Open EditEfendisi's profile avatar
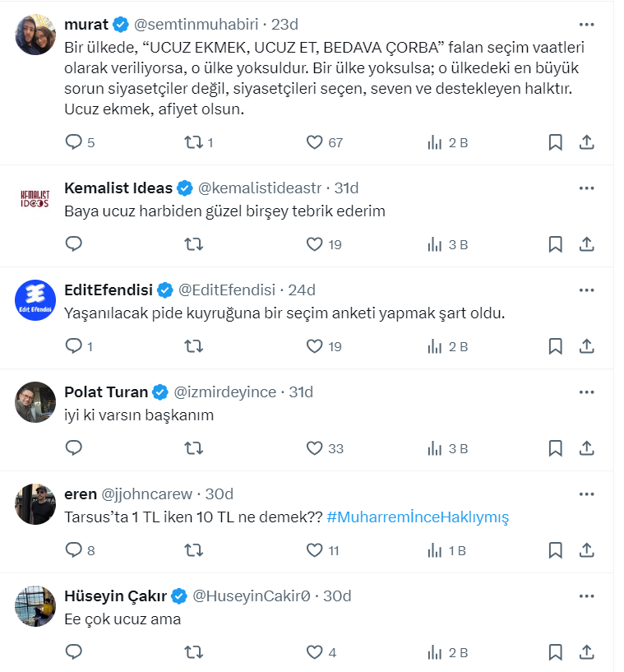This screenshot has width=624, height=672. point(35,301)
